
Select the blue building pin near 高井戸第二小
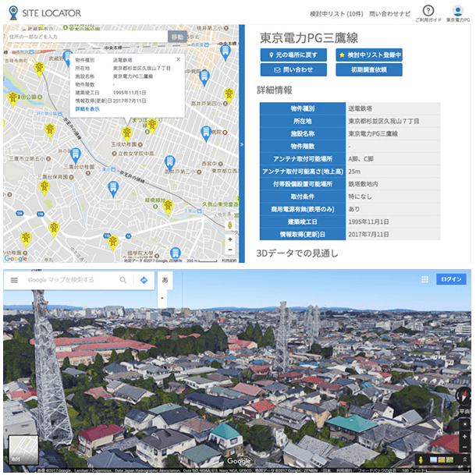pyautogui.click(x=169, y=163)
